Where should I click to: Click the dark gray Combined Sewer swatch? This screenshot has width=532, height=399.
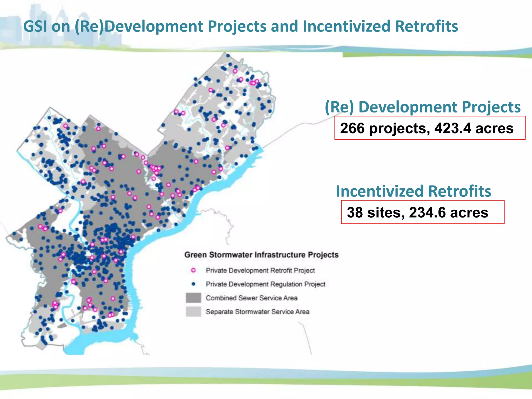tap(193, 298)
